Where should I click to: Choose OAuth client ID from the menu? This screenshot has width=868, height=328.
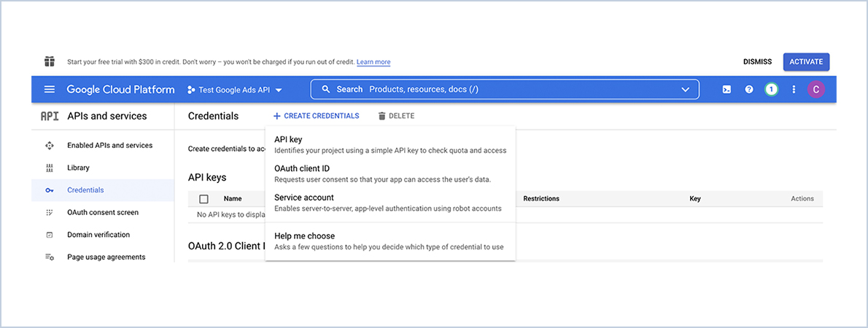(x=390, y=173)
